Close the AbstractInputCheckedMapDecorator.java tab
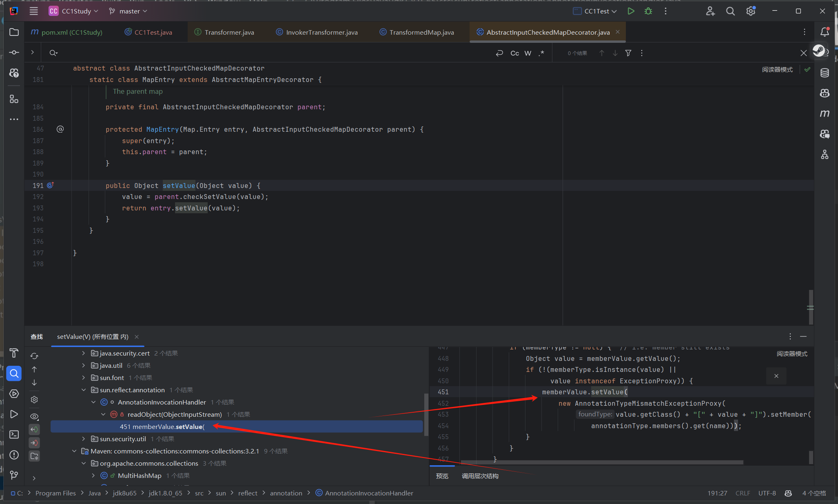The height and width of the screenshot is (504, 838). 618,32
